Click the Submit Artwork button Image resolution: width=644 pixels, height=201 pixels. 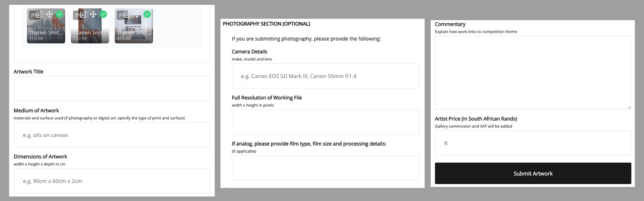coord(533,174)
